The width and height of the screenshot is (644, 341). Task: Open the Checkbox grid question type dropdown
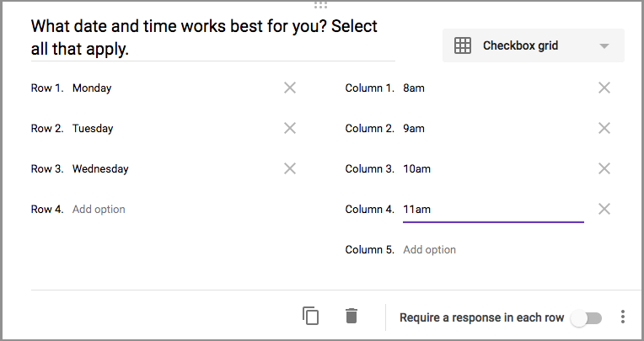click(533, 46)
